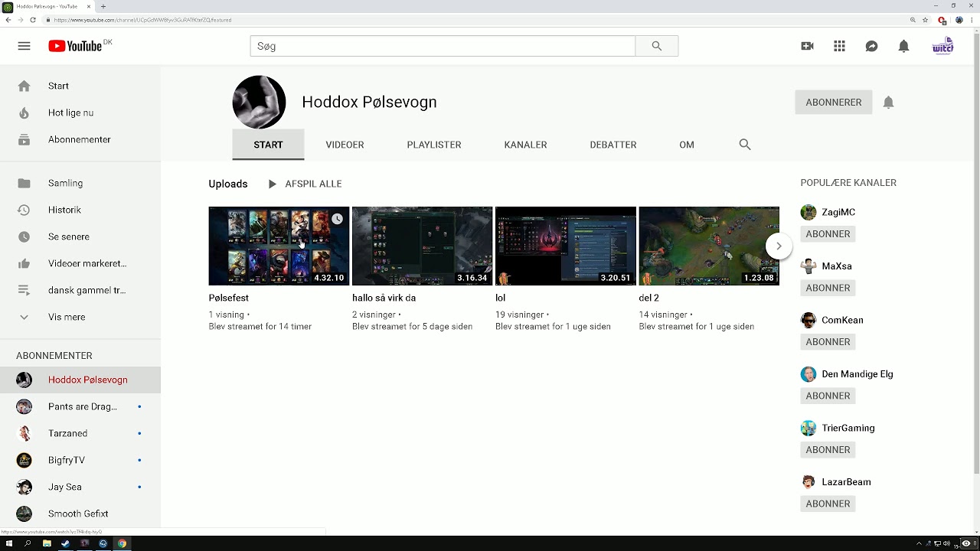
Task: Click watch later clock on Pølsefest thumbnail
Action: [337, 219]
